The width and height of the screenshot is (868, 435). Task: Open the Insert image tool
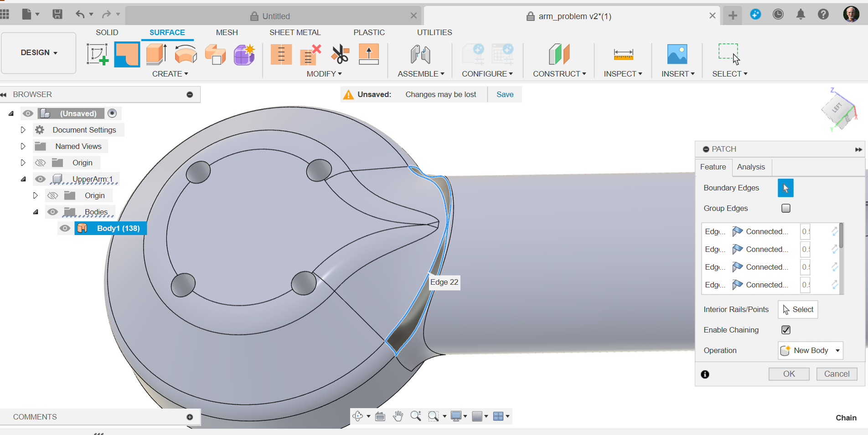pyautogui.click(x=677, y=54)
